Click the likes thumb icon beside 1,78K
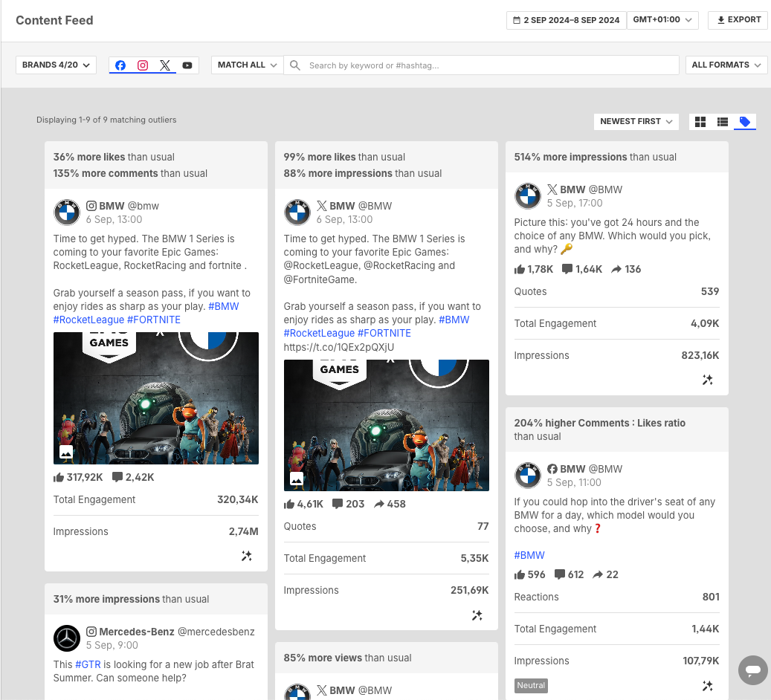This screenshot has width=771, height=700. pos(519,269)
